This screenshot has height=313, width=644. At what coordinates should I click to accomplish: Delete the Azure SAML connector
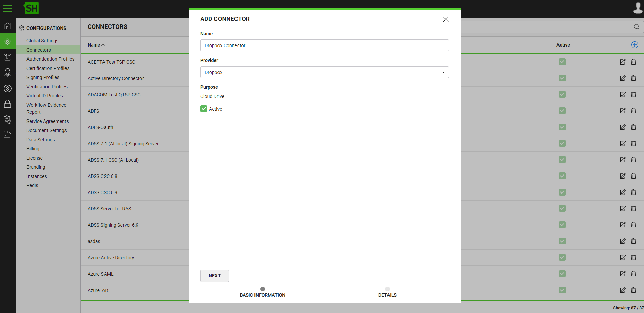(x=633, y=274)
